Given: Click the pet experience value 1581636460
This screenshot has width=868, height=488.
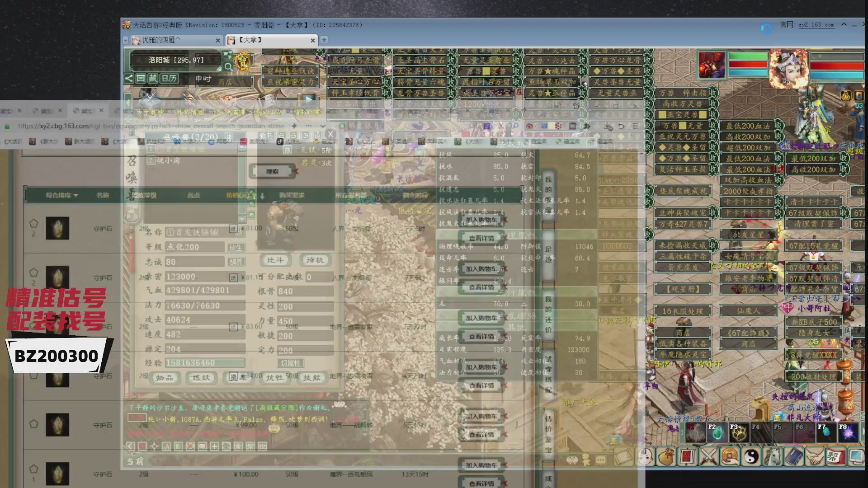Looking at the screenshot, I should pos(205,363).
